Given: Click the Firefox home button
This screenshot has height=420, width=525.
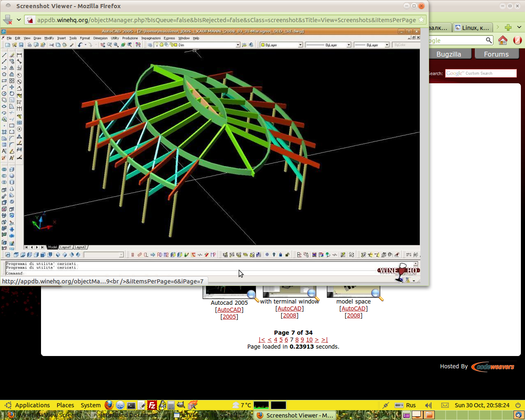Looking at the screenshot, I should click(x=502, y=40).
